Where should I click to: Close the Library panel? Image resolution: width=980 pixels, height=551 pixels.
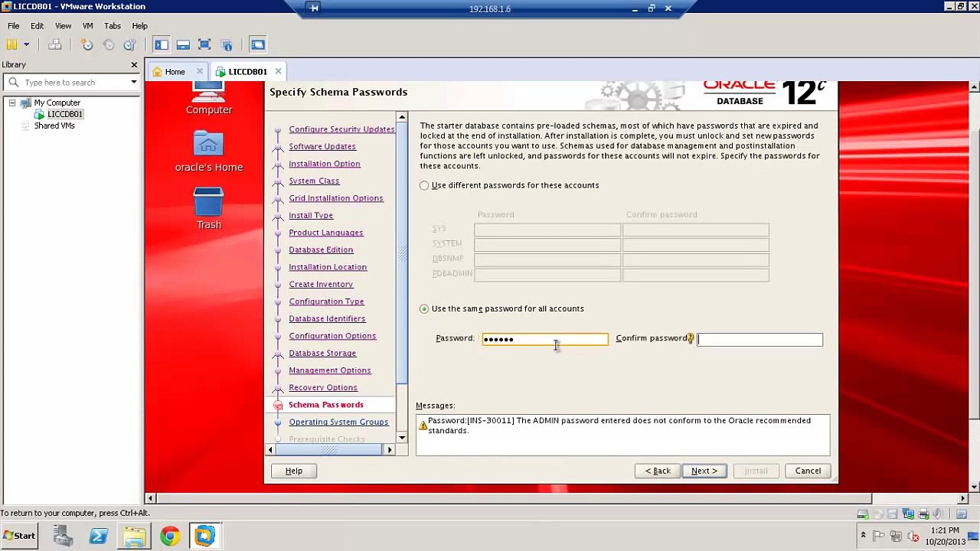click(x=134, y=65)
